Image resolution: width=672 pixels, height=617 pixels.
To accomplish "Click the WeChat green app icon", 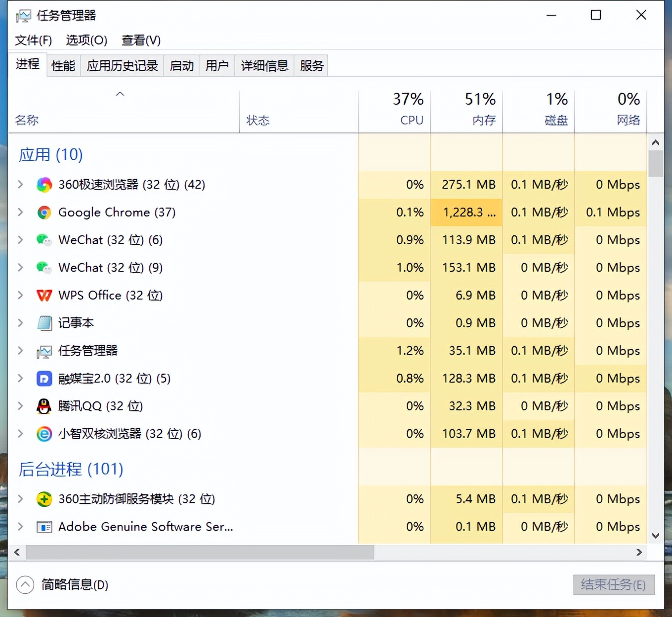I will click(x=44, y=240).
